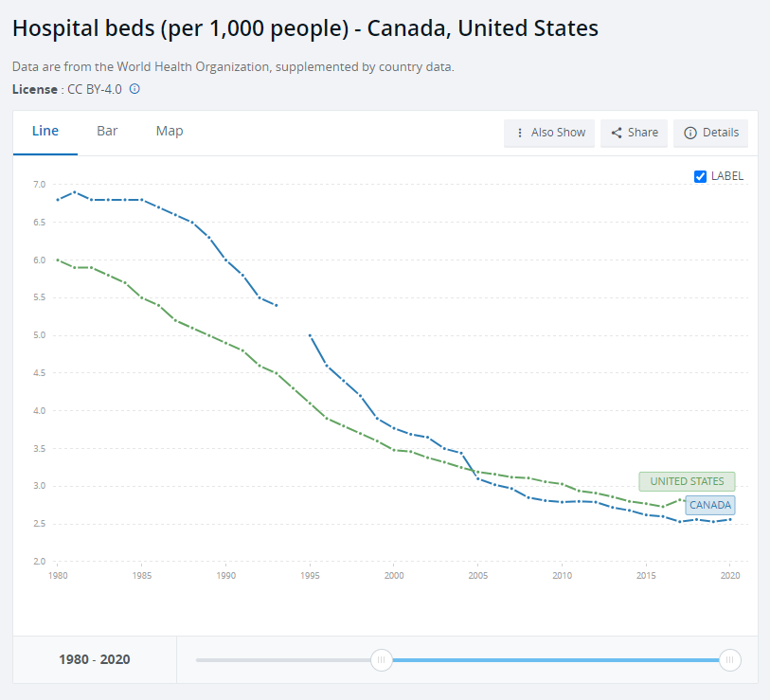Image resolution: width=770 pixels, height=700 pixels.
Task: Open the Details panel
Action: 710,133
